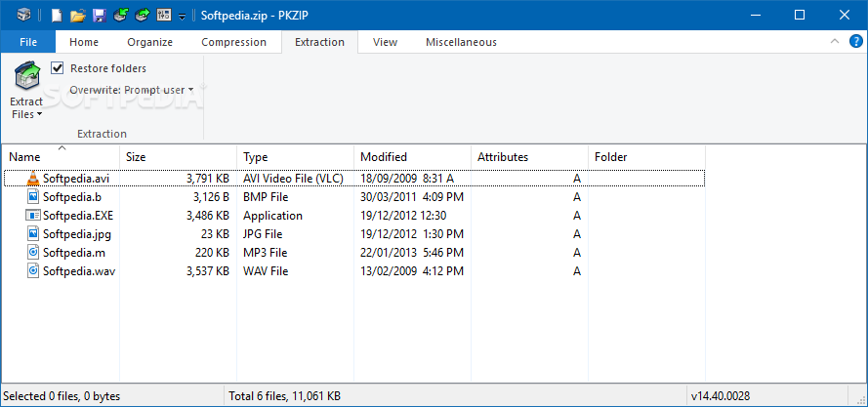Click the 220 KB size value
This screenshot has height=407, width=868.
[213, 253]
